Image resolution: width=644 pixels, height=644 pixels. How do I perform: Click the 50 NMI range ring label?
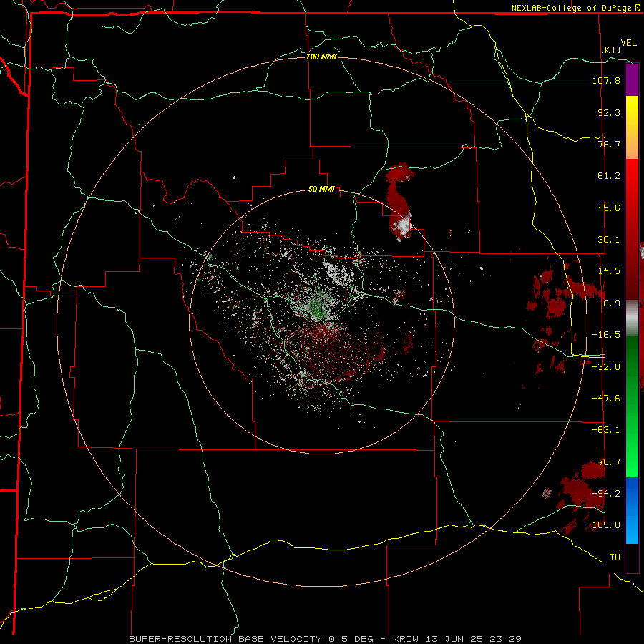click(321, 189)
